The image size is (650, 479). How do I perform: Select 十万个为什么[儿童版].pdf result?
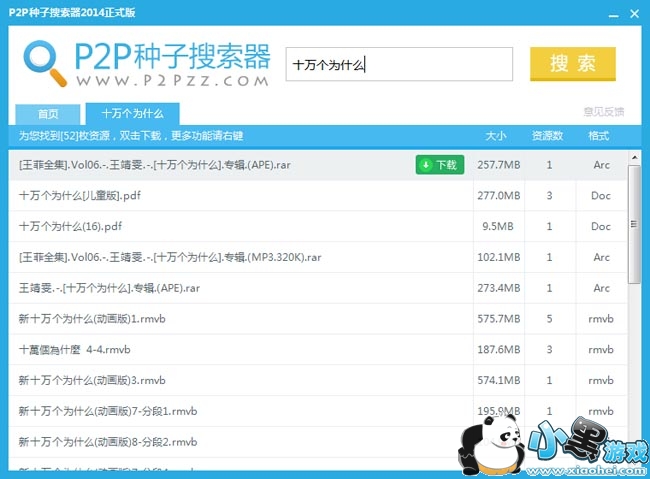(318, 195)
